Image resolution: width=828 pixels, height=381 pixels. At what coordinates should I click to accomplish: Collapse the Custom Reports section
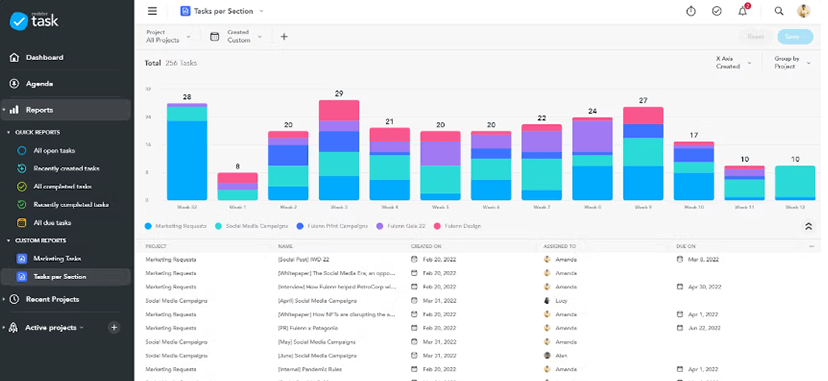coord(8,241)
